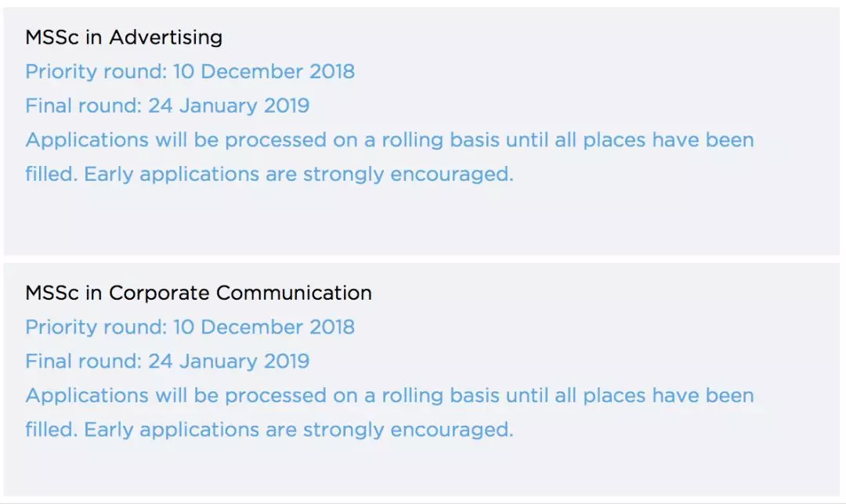Click "10 December 2018" under Corporate Communication
Screen dimensions: 846x504
264,327
